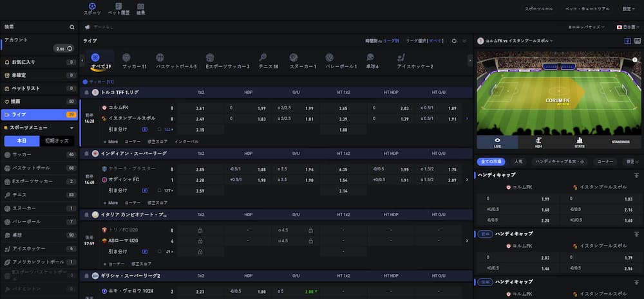Screen dimensions: 644x299
Task: Show the STATS view under the pitch
Action: tap(579, 142)
